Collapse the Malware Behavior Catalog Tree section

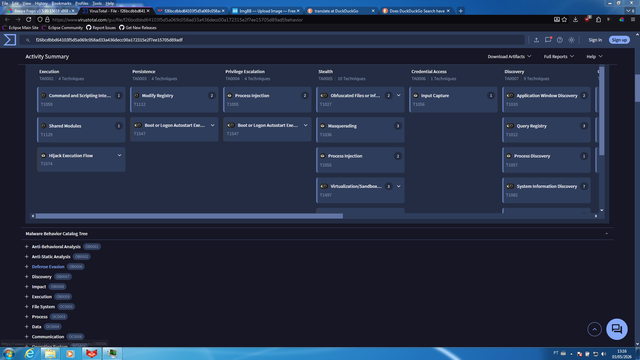[606, 233]
